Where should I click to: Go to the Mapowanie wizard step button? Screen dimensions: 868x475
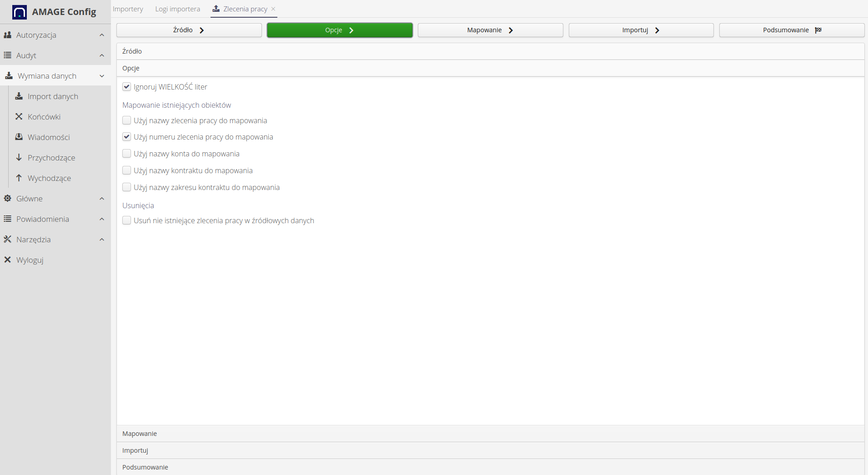tap(490, 30)
